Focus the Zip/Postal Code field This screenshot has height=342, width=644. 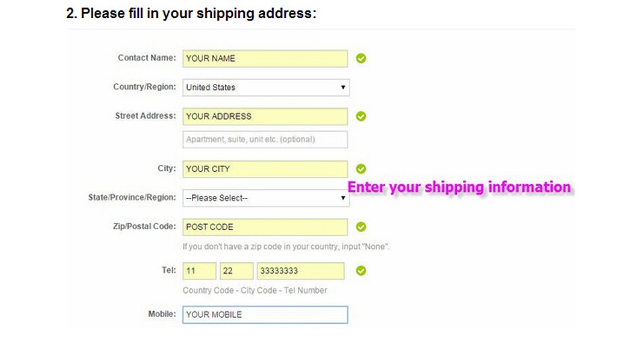click(265, 227)
